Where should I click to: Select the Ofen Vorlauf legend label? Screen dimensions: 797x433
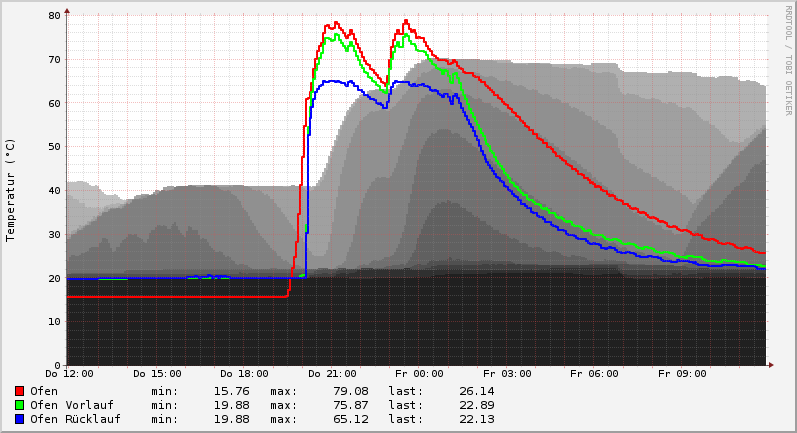[71, 405]
